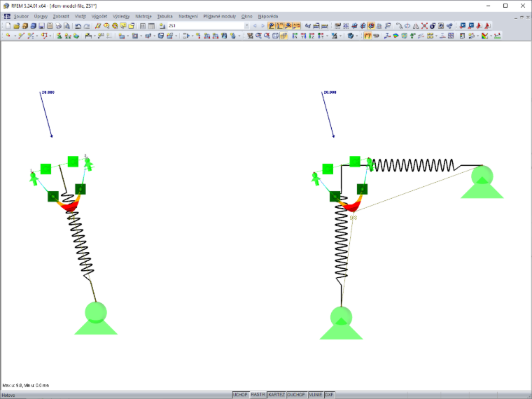Click the black ball icon in top toolbar
Image resolution: width=532 pixels, height=399 pixels.
(433, 26)
